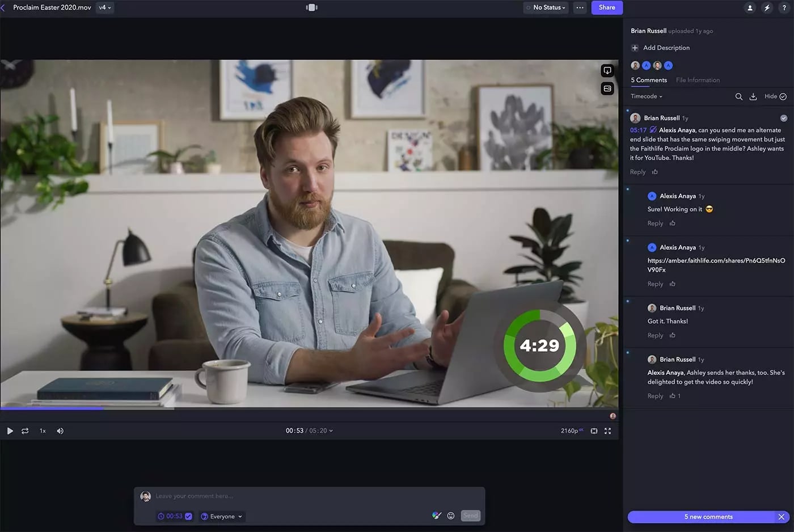794x532 pixels.
Task: Mark Brian Russell's first comment complete
Action: click(x=783, y=118)
